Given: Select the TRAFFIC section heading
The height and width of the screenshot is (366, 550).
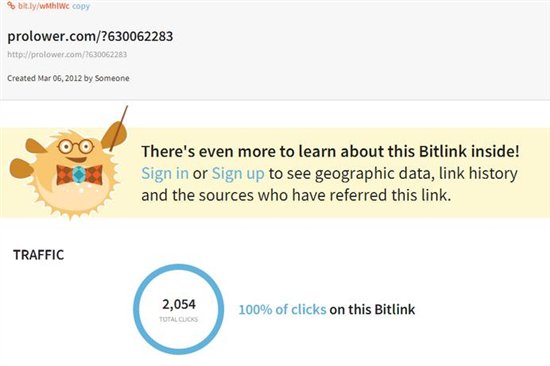Looking at the screenshot, I should point(39,255).
